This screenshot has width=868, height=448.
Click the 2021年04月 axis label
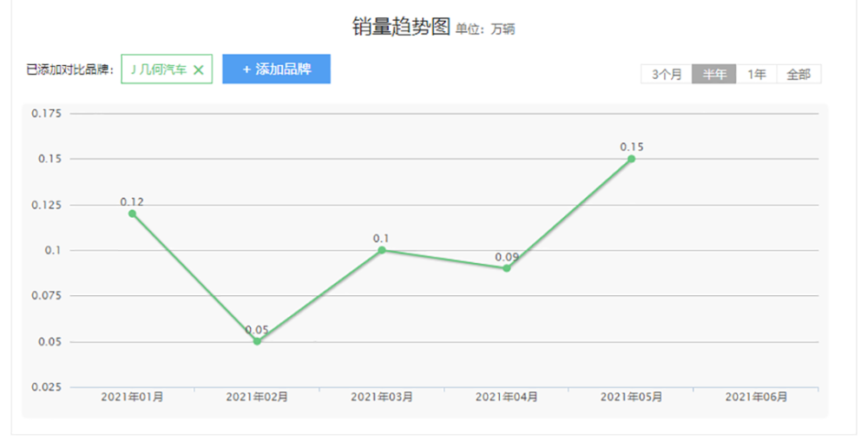507,397
